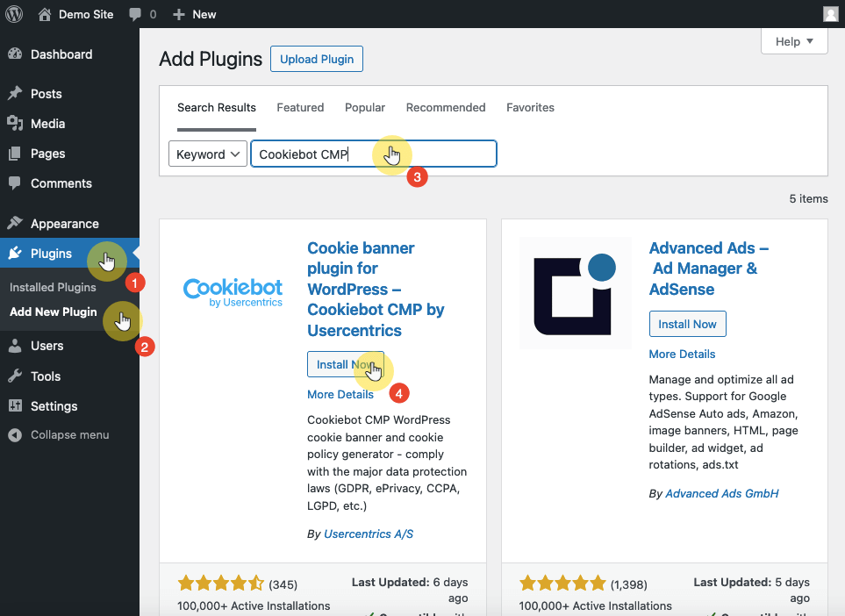Click the Plugins plug icon
The width and height of the screenshot is (845, 616).
pos(15,253)
